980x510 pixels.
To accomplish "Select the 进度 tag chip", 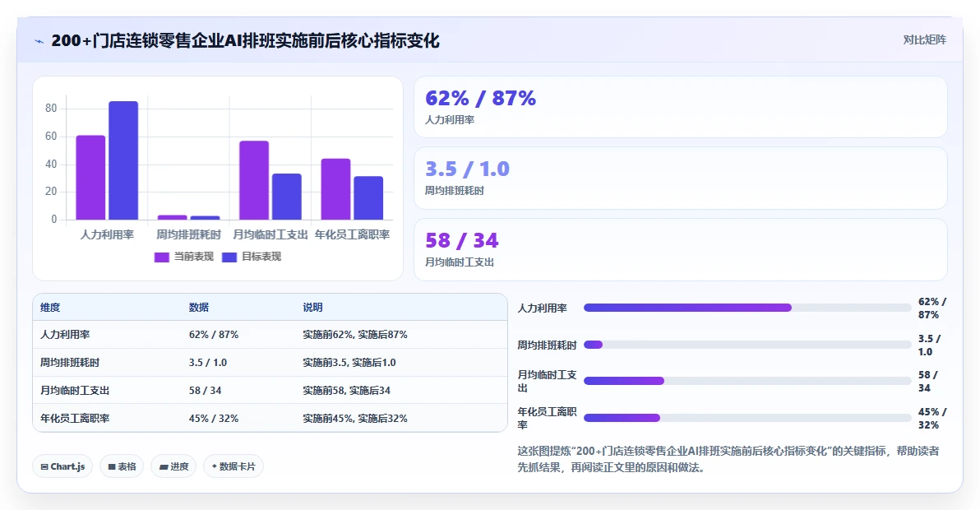I will coord(173,466).
